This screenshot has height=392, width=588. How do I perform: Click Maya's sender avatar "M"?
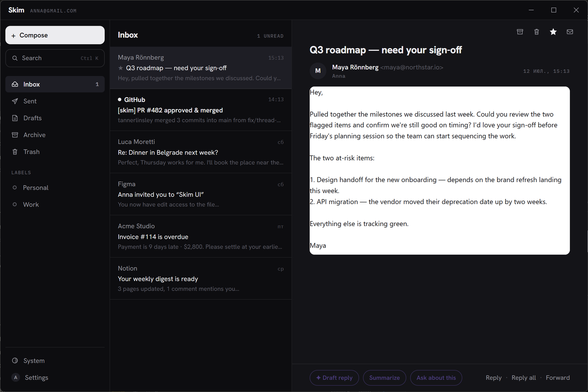point(318,71)
